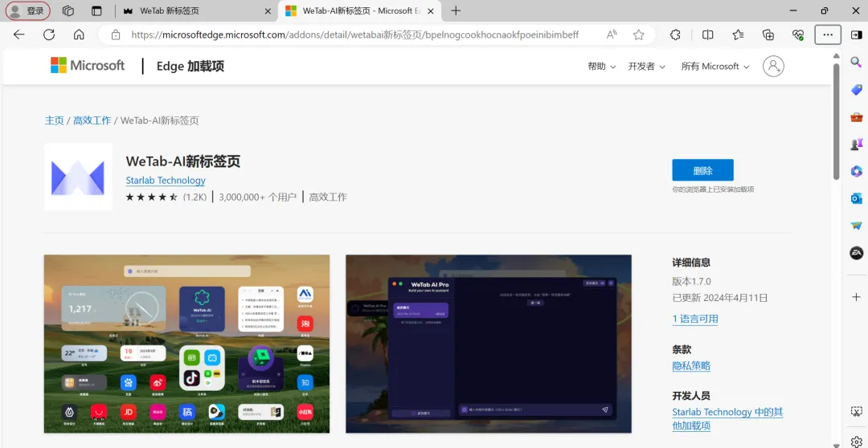
Task: Open the Shopping tag icon in sidebar
Action: pyautogui.click(x=857, y=90)
